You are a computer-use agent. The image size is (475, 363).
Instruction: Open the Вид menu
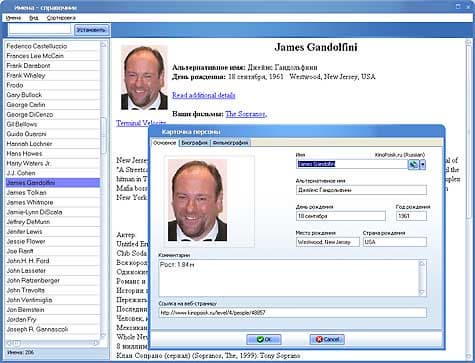(34, 18)
